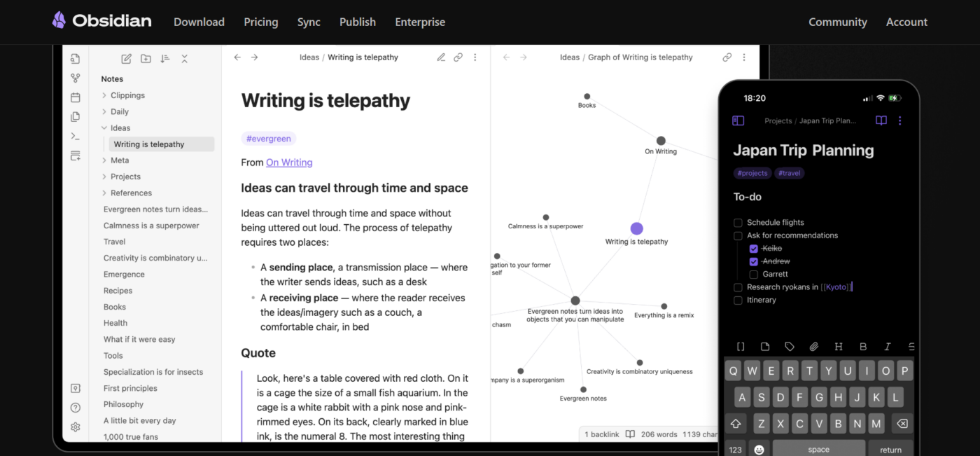
Task: Change sort order icon above Notes
Action: [165, 59]
